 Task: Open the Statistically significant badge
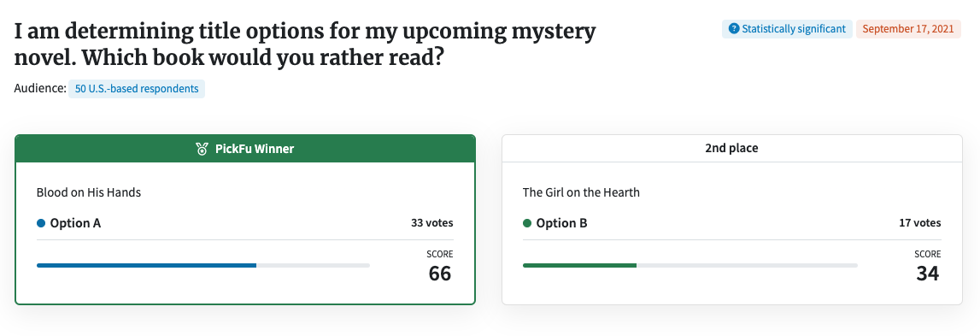point(787,29)
